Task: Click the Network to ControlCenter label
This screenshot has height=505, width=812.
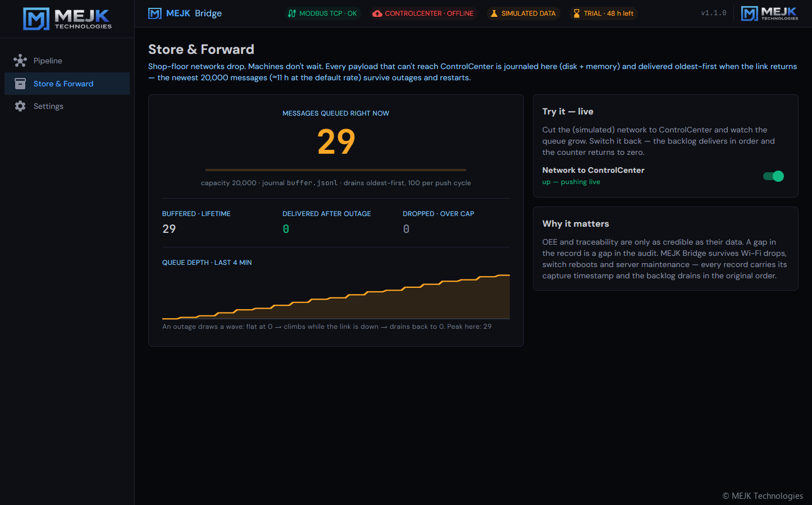Action: pyautogui.click(x=594, y=170)
